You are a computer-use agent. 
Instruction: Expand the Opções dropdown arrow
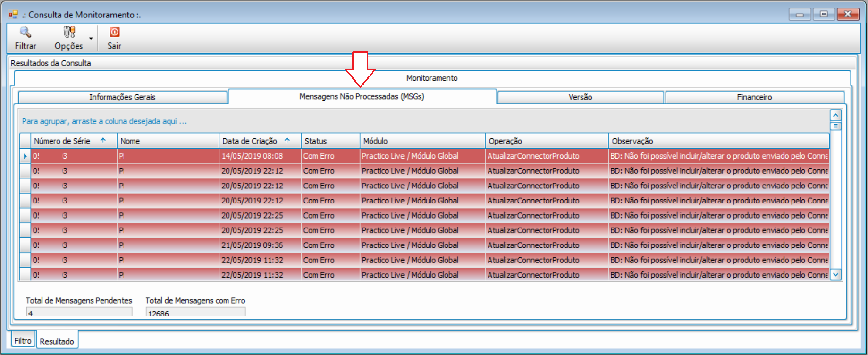click(91, 39)
